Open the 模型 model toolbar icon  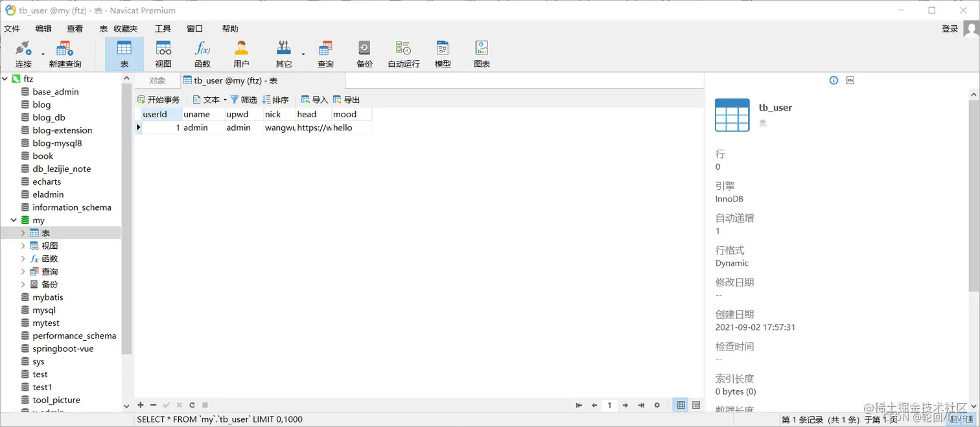pyautogui.click(x=443, y=54)
